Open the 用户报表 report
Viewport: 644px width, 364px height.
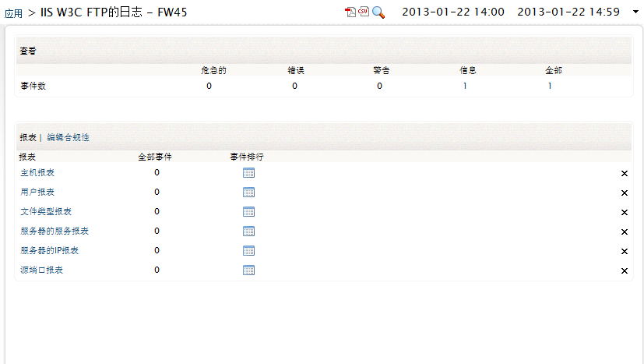click(37, 192)
